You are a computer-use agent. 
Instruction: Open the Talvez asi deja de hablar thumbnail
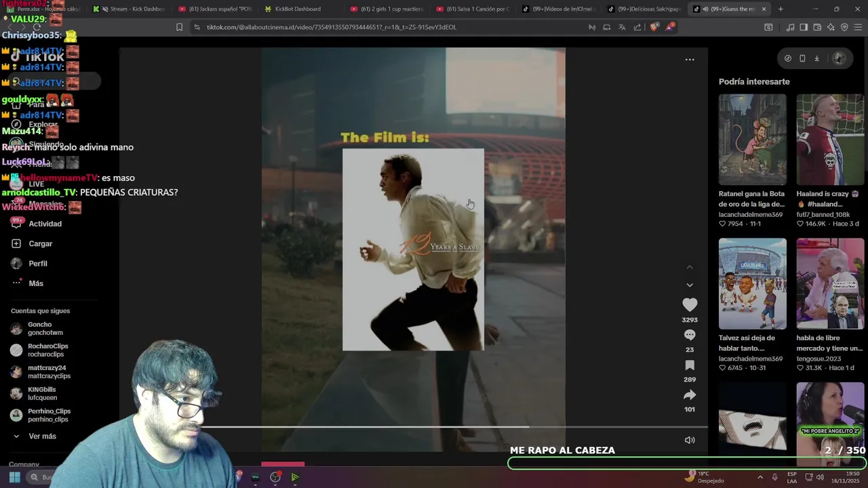pyautogui.click(x=753, y=283)
